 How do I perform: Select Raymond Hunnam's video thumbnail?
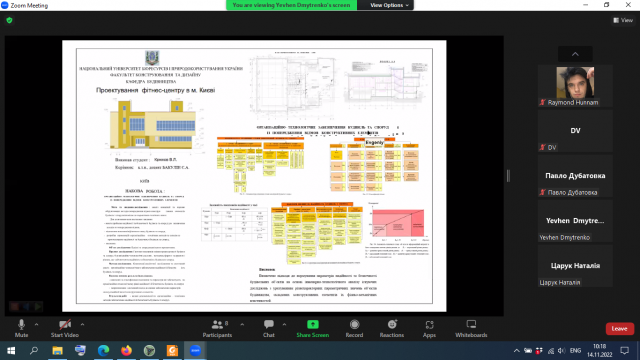point(575,86)
